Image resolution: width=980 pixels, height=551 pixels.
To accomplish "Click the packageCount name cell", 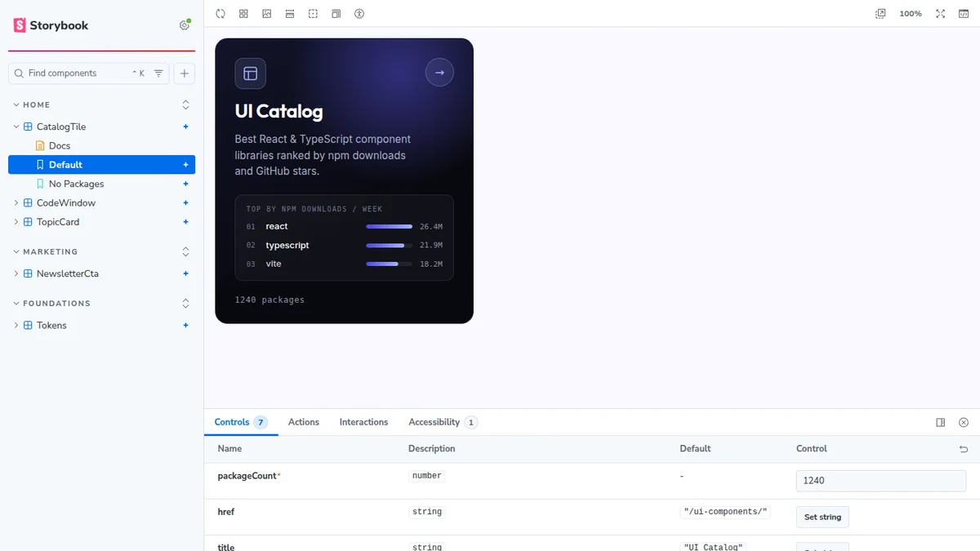I will tap(249, 476).
